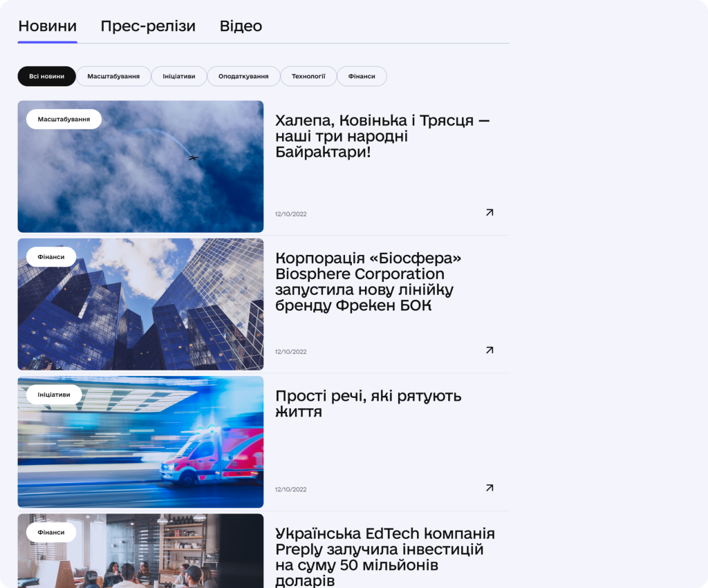The width and height of the screenshot is (708, 588).
Task: Open arrow icon for Біосфера article
Action: point(490,350)
